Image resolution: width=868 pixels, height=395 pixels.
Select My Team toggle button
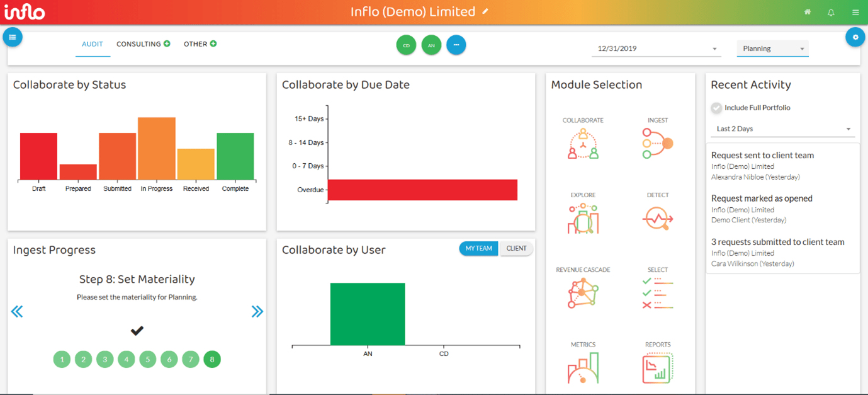pos(478,249)
